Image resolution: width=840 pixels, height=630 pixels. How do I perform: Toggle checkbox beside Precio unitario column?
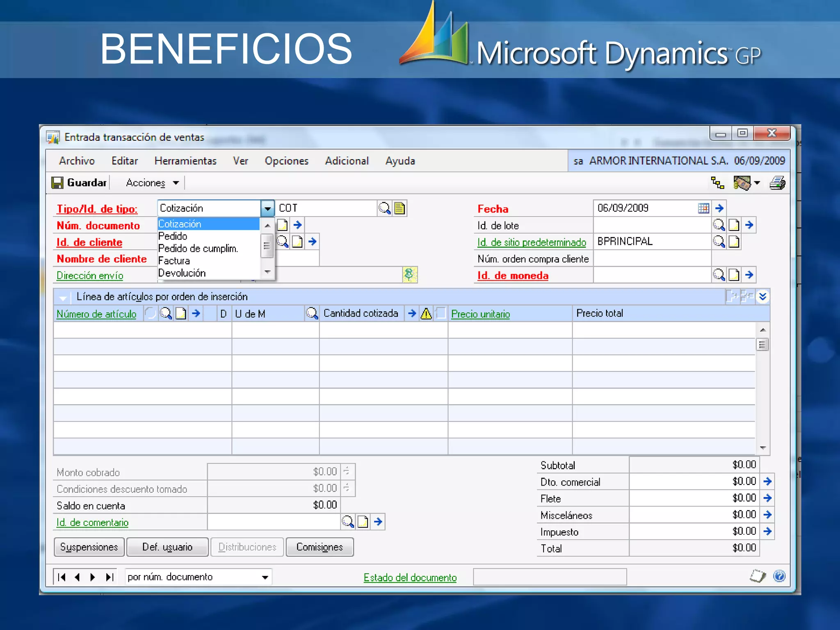point(441,314)
